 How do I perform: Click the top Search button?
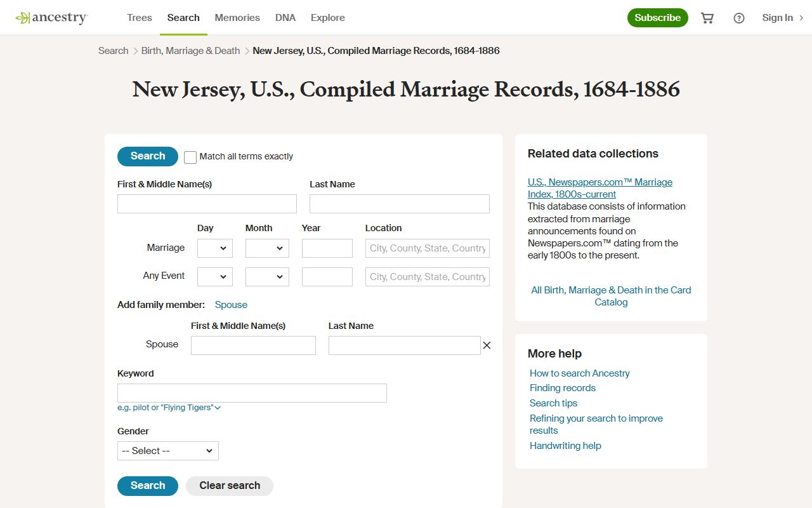click(x=148, y=156)
